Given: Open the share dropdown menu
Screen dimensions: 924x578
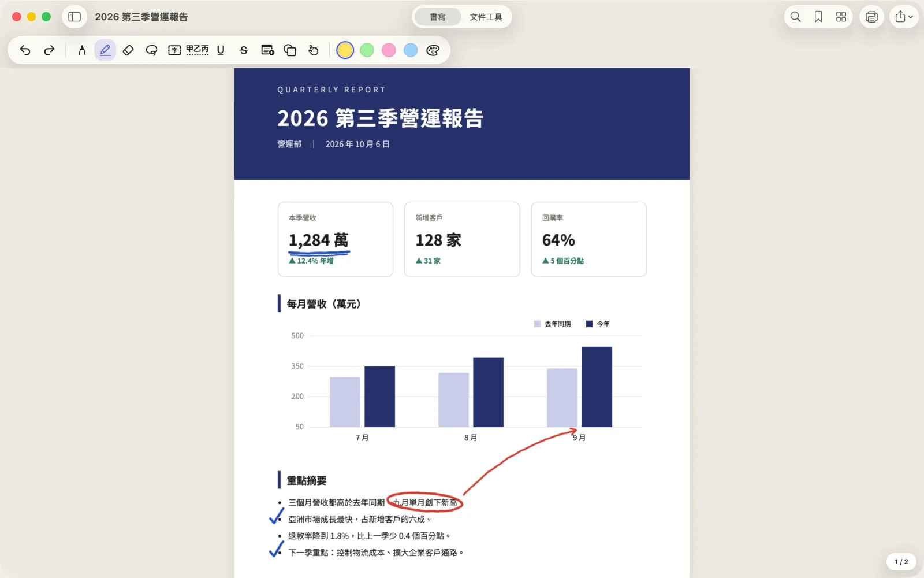Looking at the screenshot, I should coord(904,17).
